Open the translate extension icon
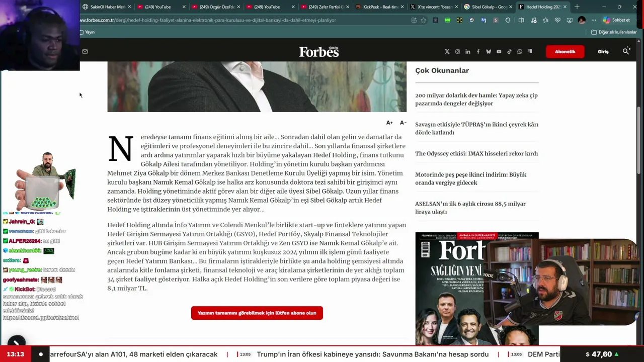644x362 pixels. (484, 20)
